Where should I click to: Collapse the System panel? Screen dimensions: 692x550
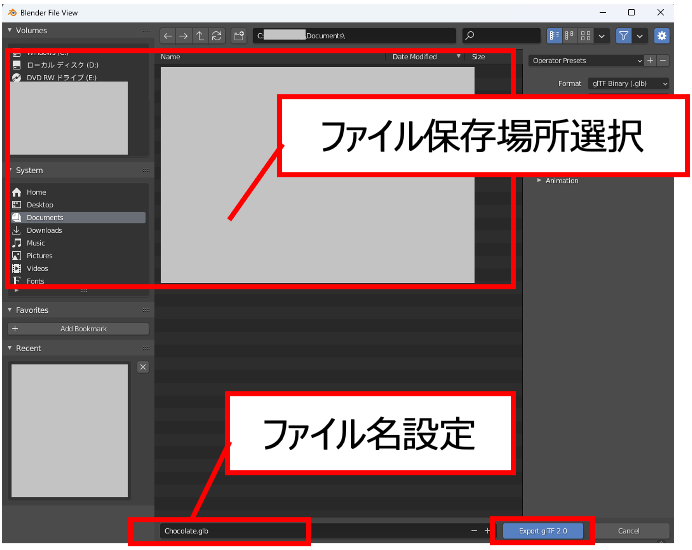(10, 170)
